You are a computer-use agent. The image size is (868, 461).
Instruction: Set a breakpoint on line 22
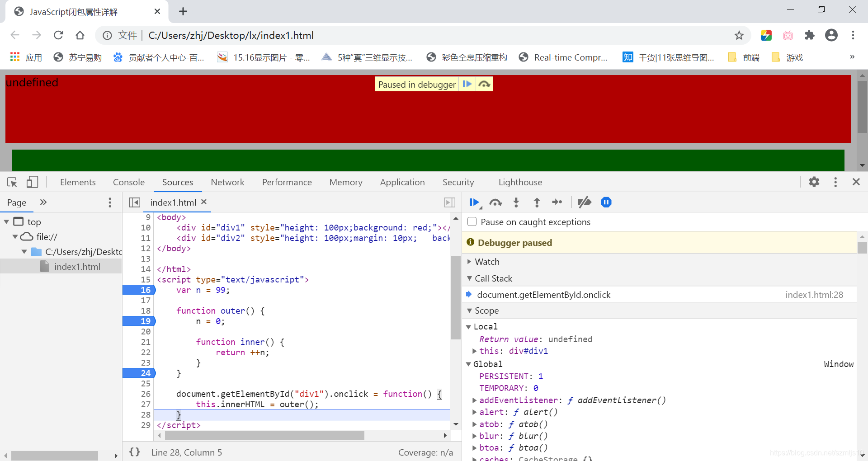[x=145, y=353]
